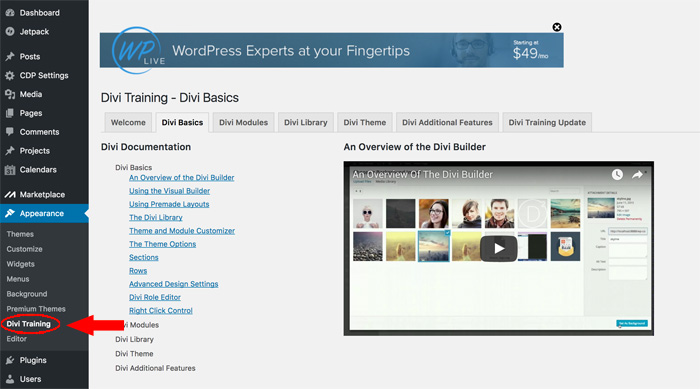Expand Divi Library documentation section
700x389 pixels.
pos(134,339)
